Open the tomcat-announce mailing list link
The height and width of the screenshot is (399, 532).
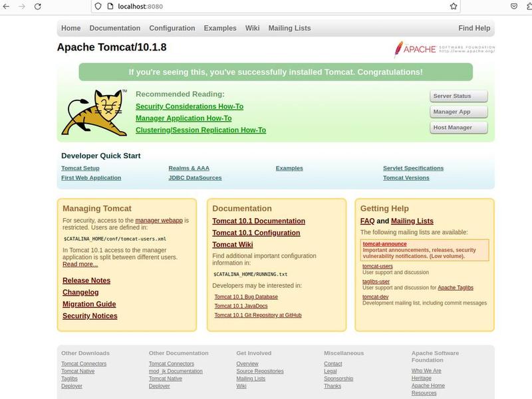point(384,244)
